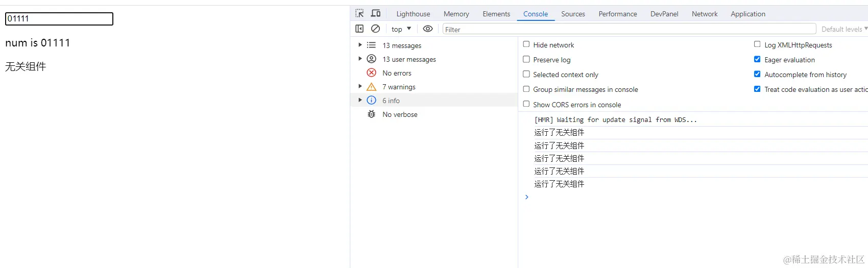Select the warnings triangle icon
The height and width of the screenshot is (268, 868).
371,87
